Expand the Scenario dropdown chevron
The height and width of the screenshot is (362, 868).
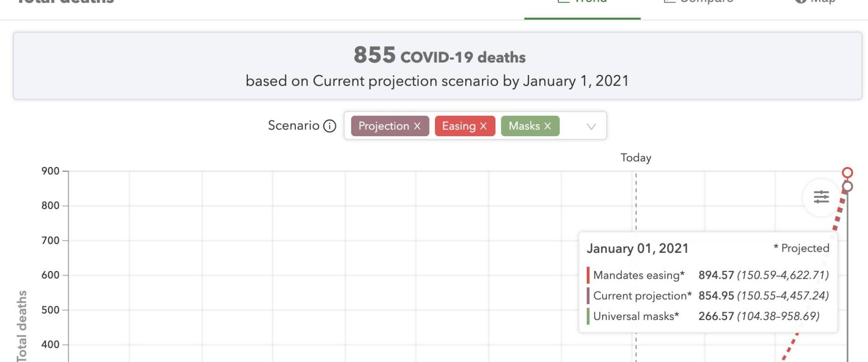(591, 127)
